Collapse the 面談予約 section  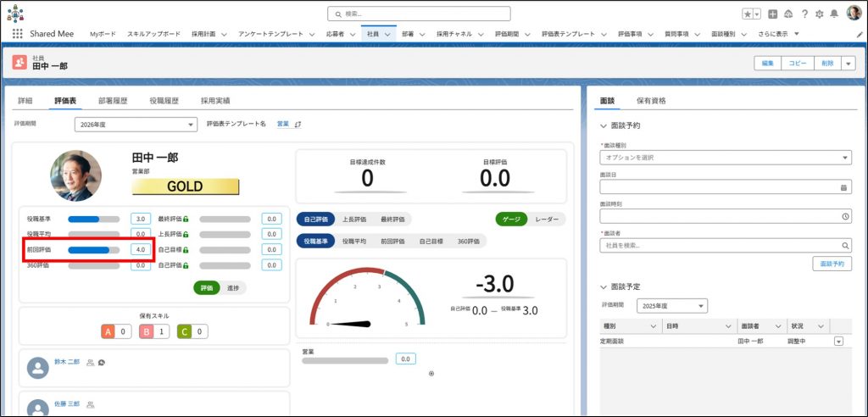pos(604,125)
